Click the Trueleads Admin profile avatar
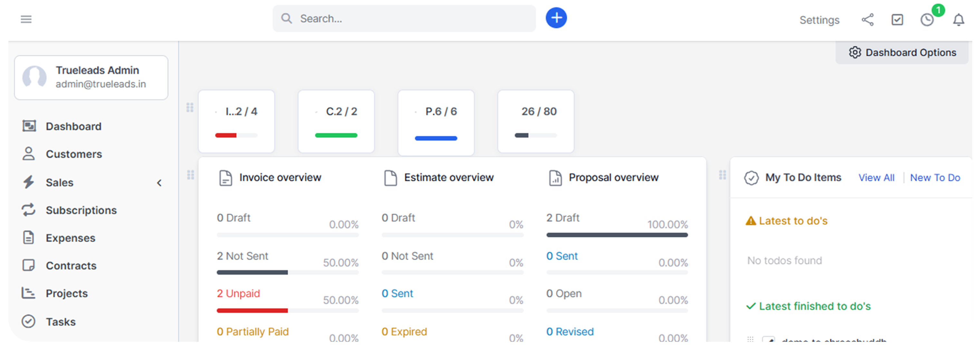The width and height of the screenshot is (980, 345). (x=34, y=77)
